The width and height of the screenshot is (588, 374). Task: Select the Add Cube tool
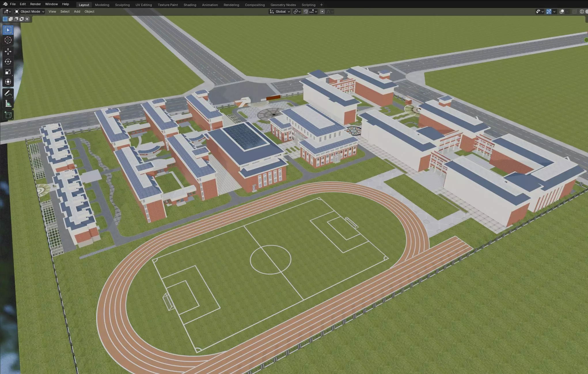[8, 115]
